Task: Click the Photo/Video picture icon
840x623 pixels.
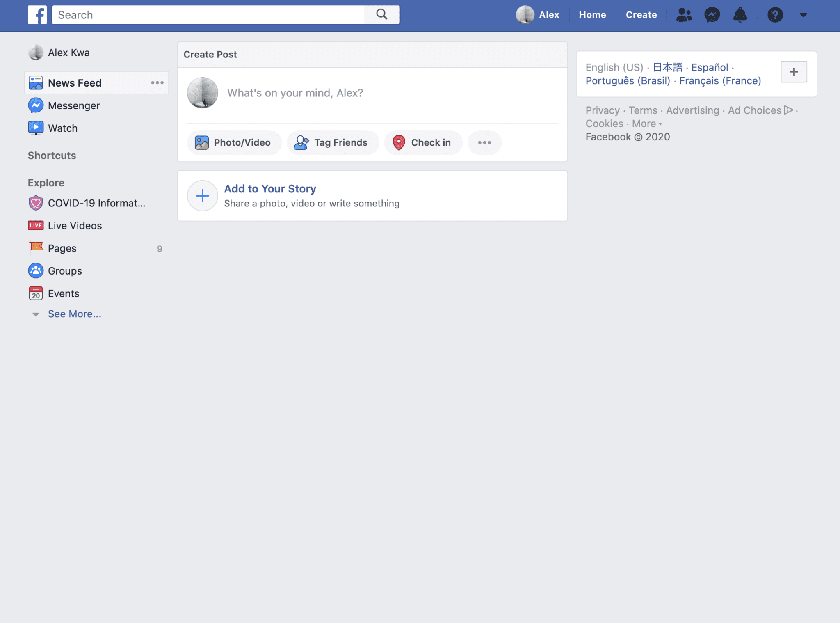Action: [x=201, y=142]
